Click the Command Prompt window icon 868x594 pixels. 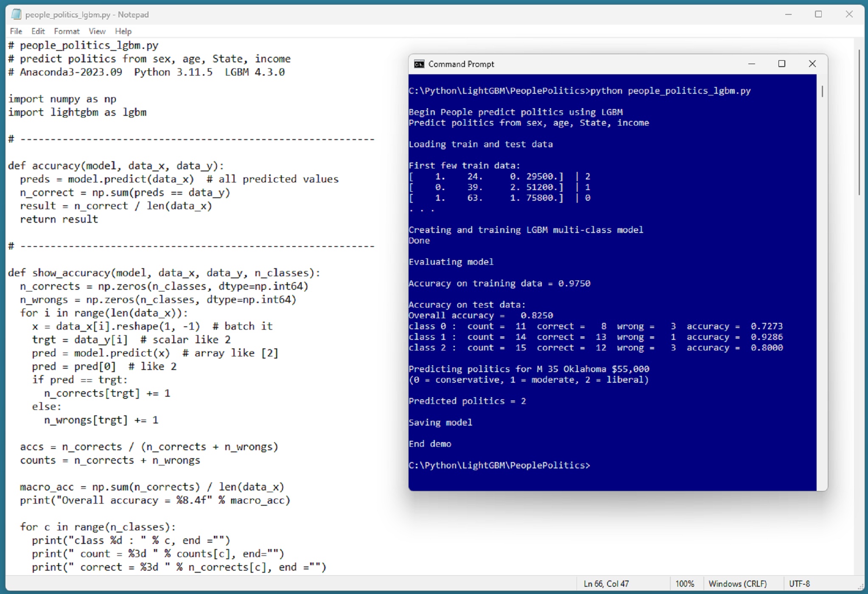click(x=419, y=64)
